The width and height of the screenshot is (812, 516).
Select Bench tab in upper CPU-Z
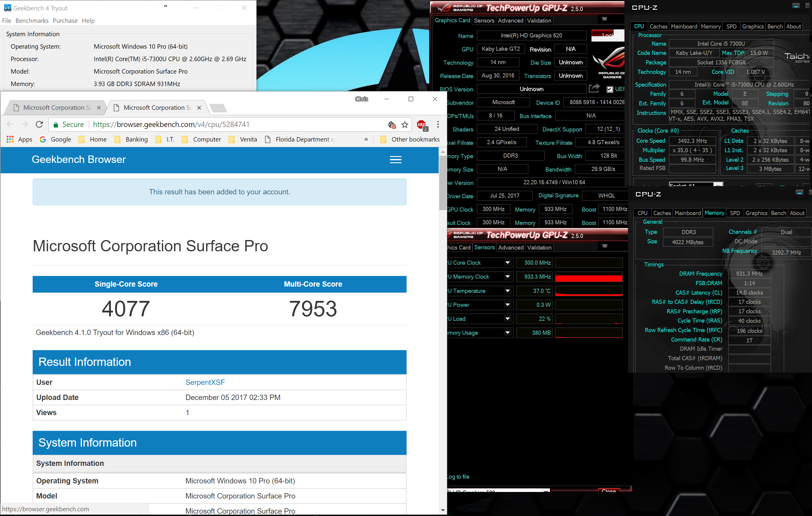775,26
